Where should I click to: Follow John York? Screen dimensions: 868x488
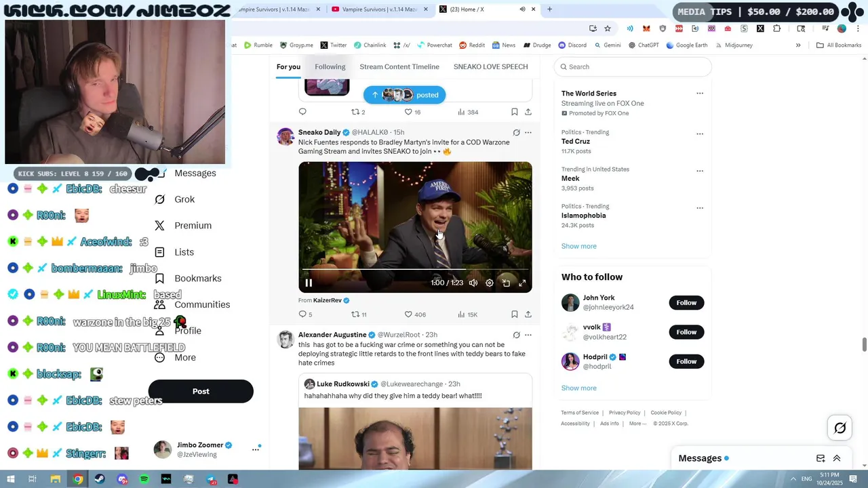[686, 302]
